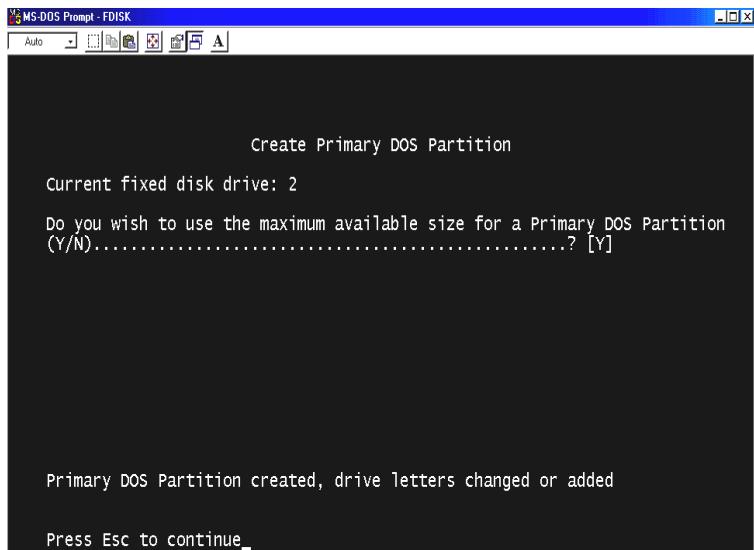Click the Press Esc to continue prompt
This screenshot has width=754, height=550.
coord(145,541)
